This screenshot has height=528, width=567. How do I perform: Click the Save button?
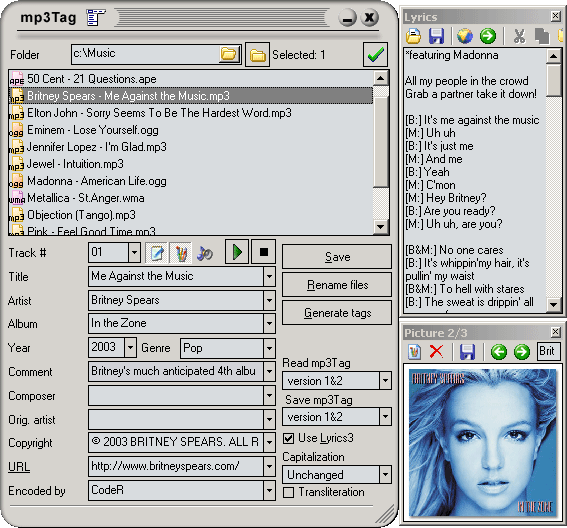[x=337, y=257]
